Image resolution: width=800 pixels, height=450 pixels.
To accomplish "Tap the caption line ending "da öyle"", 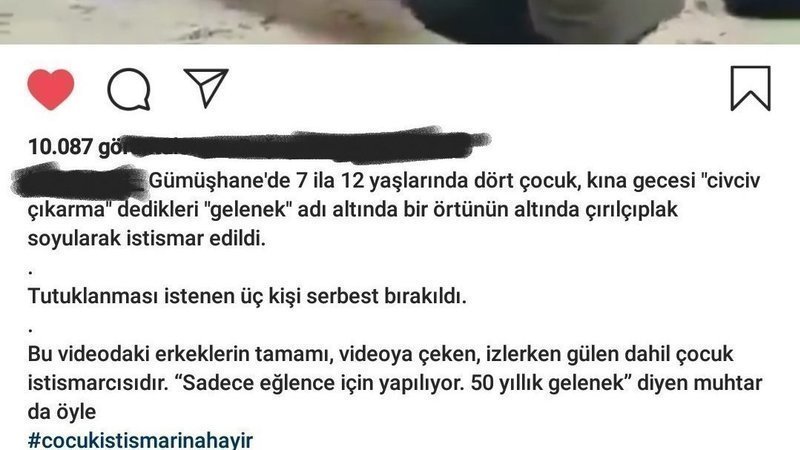I will point(62,412).
